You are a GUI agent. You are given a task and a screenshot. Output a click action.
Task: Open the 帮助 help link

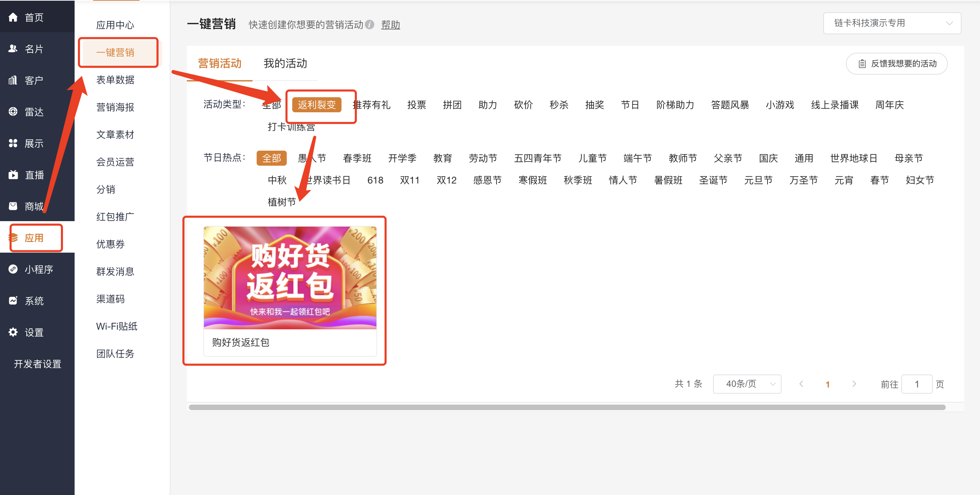(390, 25)
